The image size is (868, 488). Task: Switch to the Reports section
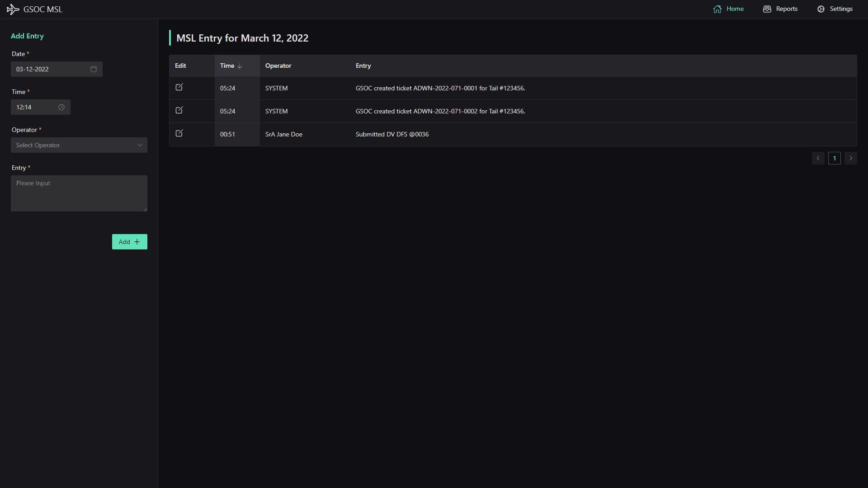[786, 9]
